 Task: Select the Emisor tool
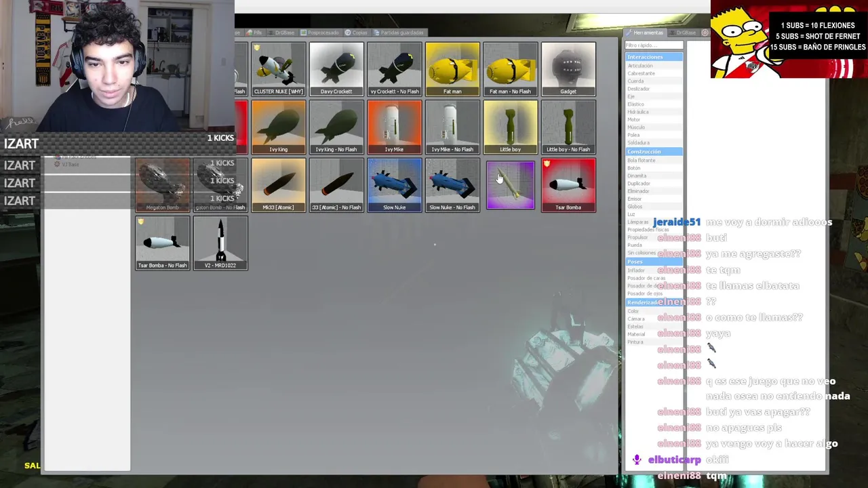635,199
